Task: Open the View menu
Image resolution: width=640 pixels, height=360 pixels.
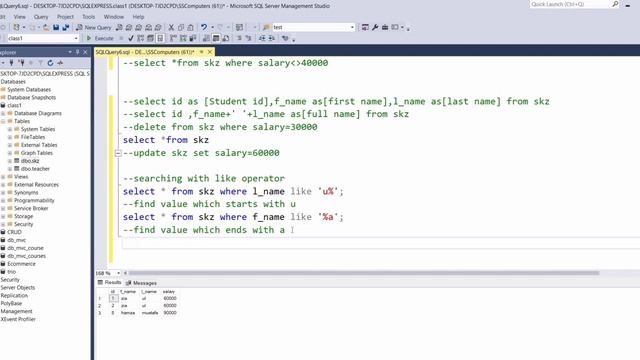Action: 20,17
